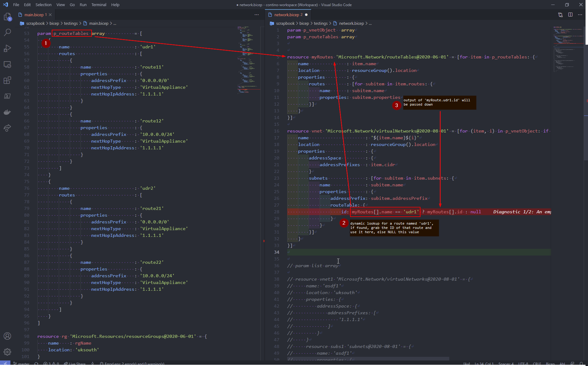588x366 pixels.
Task: Close the main.bicep tab
Action: pos(50,15)
